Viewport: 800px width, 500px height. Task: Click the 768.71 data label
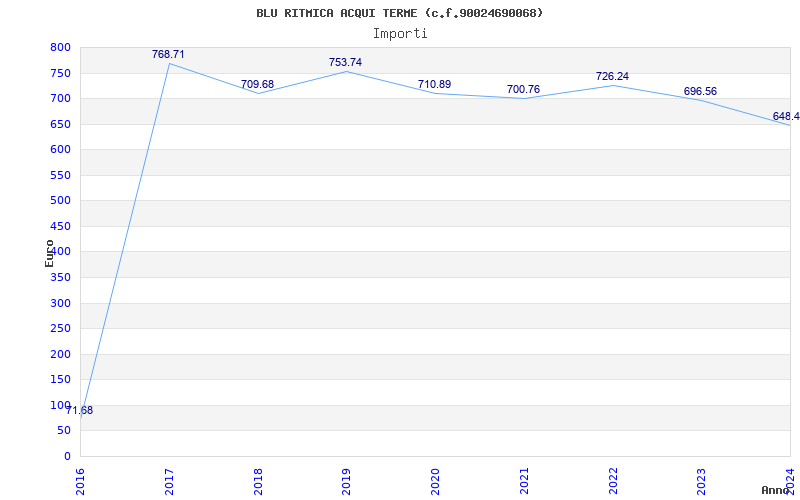168,55
